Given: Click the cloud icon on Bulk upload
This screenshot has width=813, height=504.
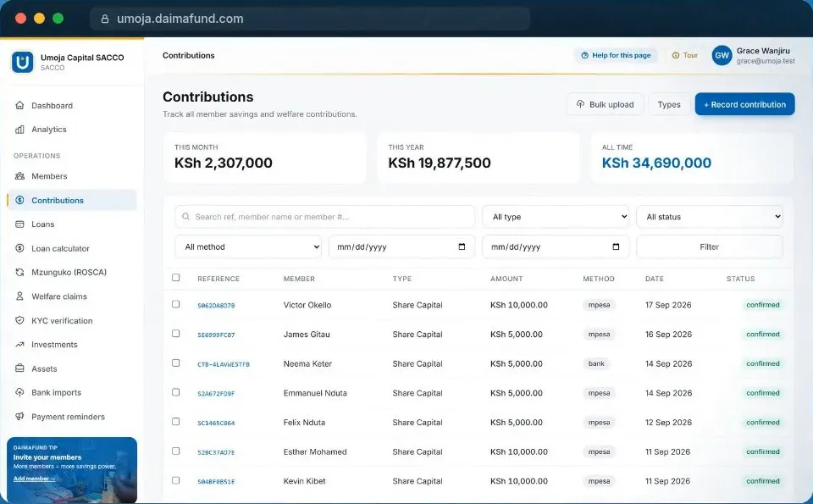Looking at the screenshot, I should (x=580, y=104).
